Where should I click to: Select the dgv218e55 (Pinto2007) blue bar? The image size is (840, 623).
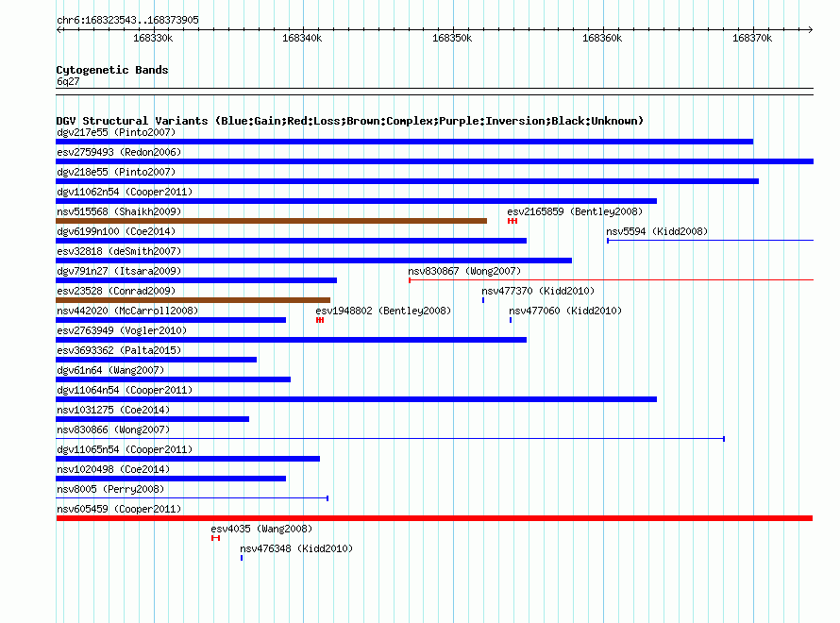click(407, 181)
